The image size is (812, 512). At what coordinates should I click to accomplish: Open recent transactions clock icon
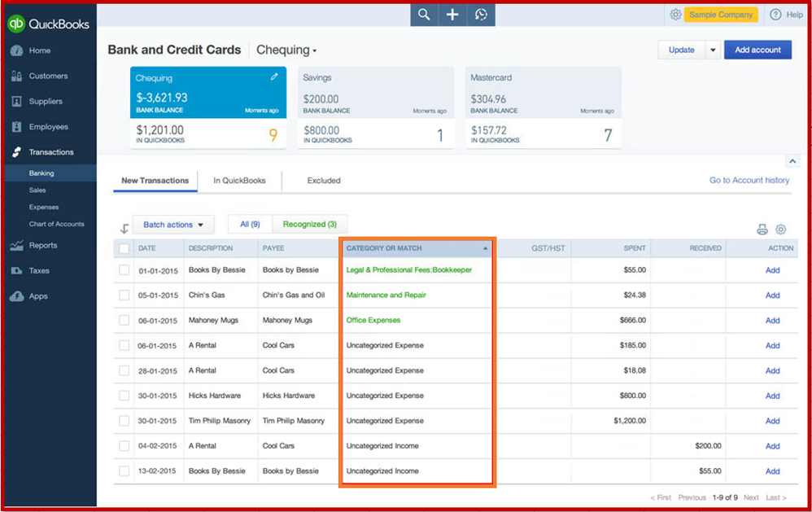point(481,15)
